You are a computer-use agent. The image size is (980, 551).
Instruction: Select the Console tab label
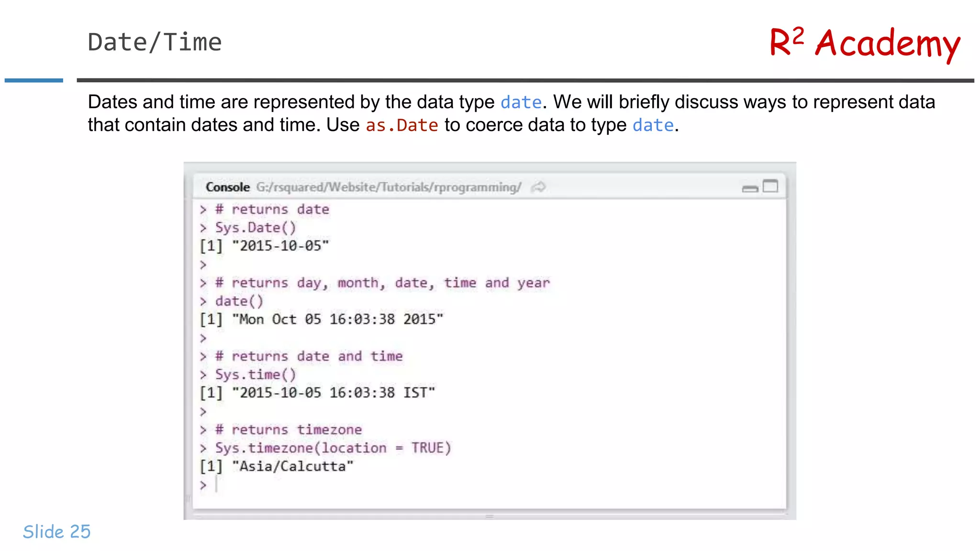coord(227,187)
